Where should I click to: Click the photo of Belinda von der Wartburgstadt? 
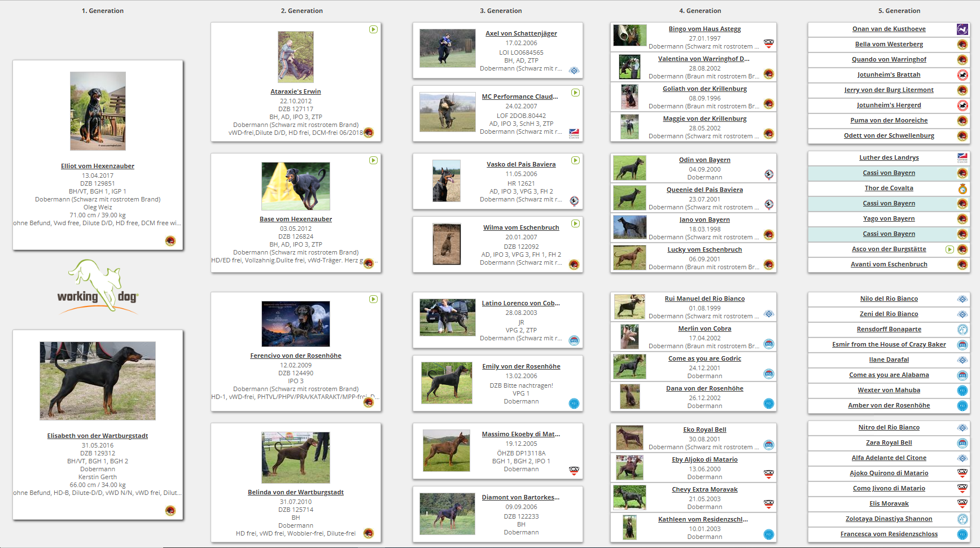coord(296,457)
